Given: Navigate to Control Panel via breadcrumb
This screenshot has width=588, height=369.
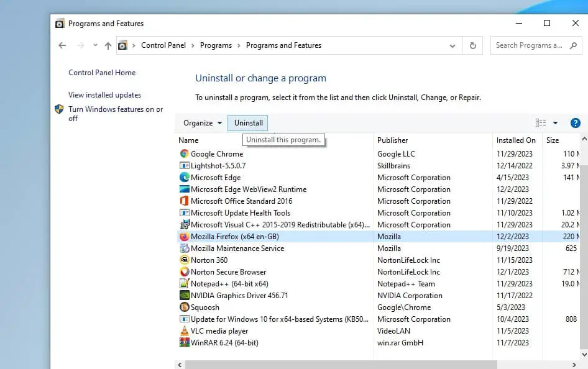Looking at the screenshot, I should [163, 45].
